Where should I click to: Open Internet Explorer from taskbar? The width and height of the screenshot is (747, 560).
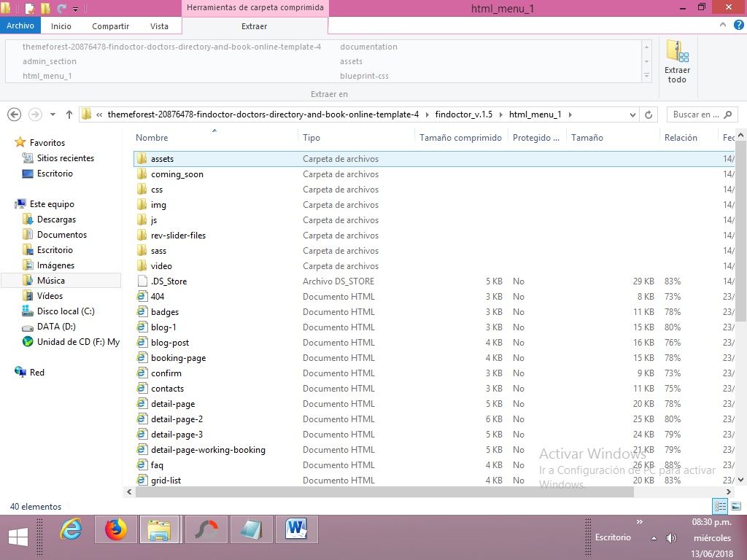click(x=71, y=529)
